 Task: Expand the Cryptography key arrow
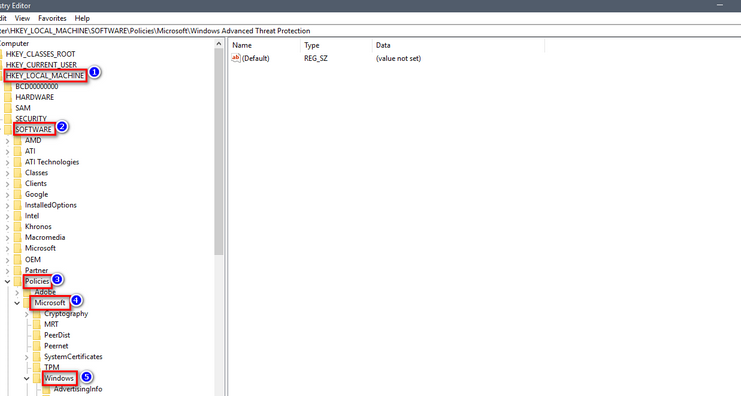26,314
